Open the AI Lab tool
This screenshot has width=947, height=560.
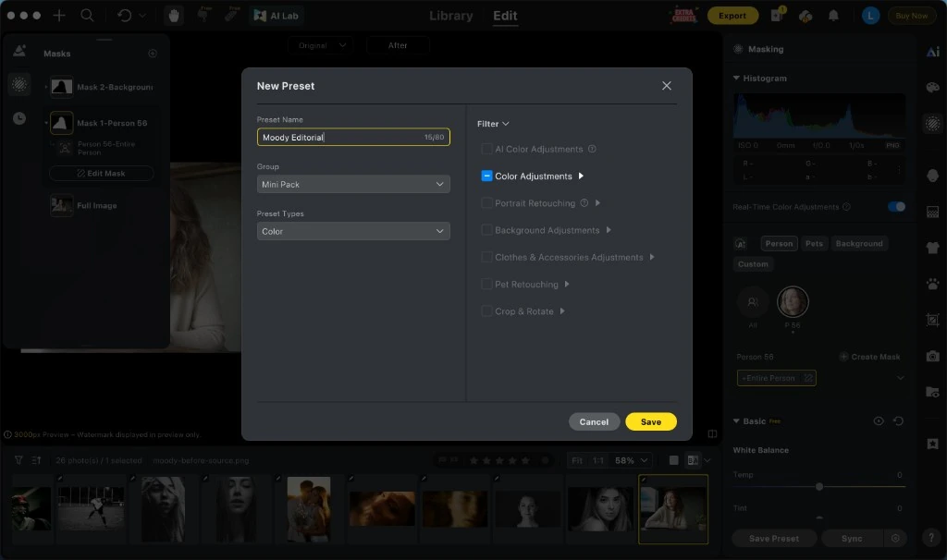click(276, 16)
